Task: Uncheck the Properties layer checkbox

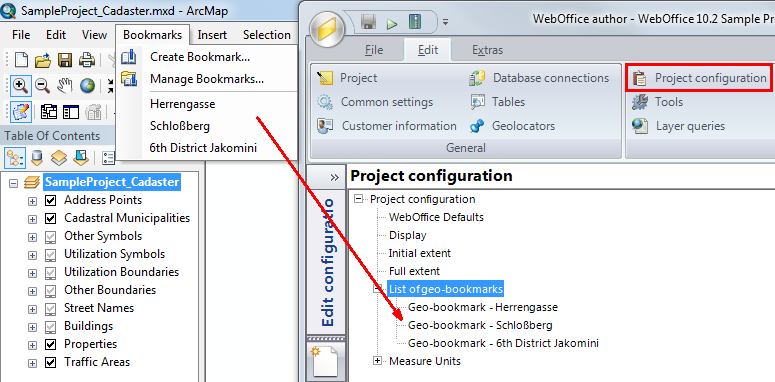Action: tap(50, 344)
